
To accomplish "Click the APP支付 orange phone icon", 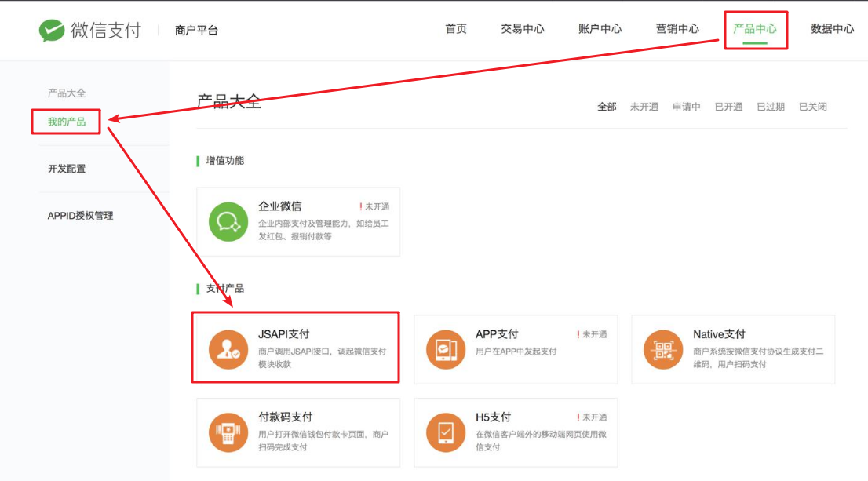I will (446, 349).
